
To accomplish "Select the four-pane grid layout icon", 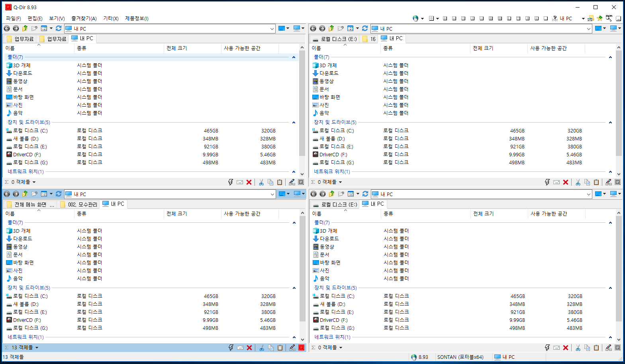I will click(x=445, y=18).
